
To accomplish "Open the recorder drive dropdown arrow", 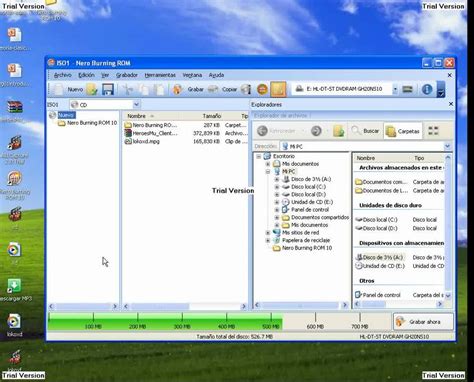I will click(x=395, y=89).
